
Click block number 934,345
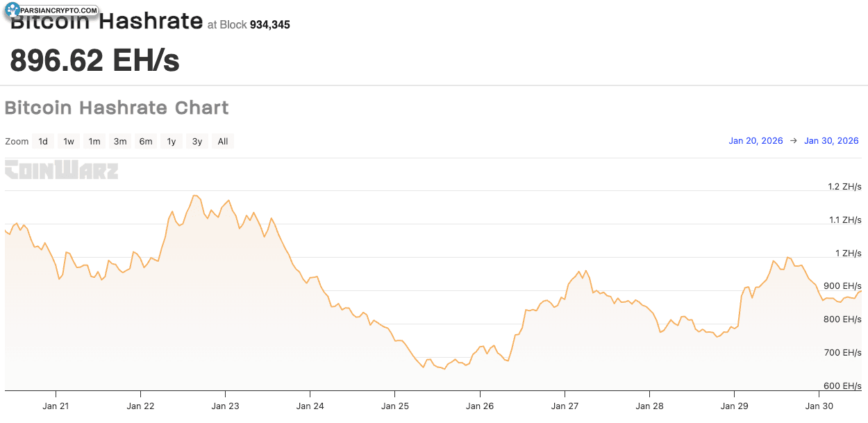(269, 25)
